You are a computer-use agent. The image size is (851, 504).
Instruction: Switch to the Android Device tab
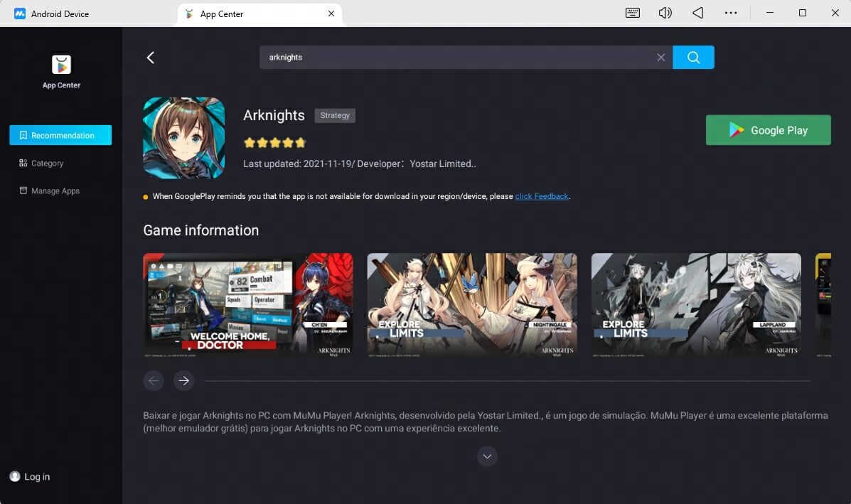click(x=51, y=14)
